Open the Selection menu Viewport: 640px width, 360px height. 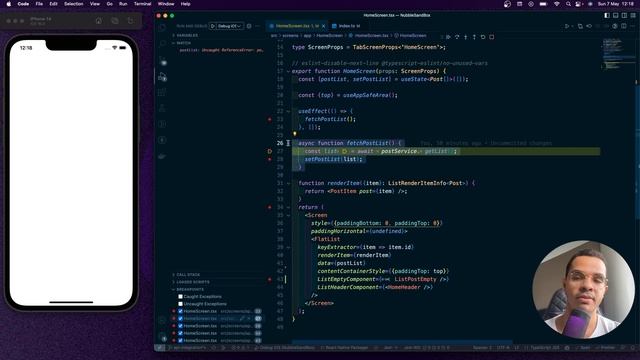point(73,4)
